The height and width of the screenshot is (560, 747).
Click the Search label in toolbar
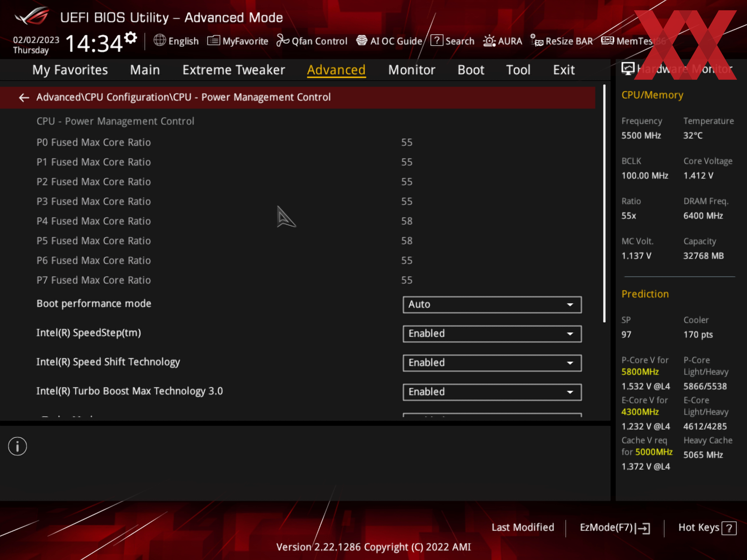(459, 41)
